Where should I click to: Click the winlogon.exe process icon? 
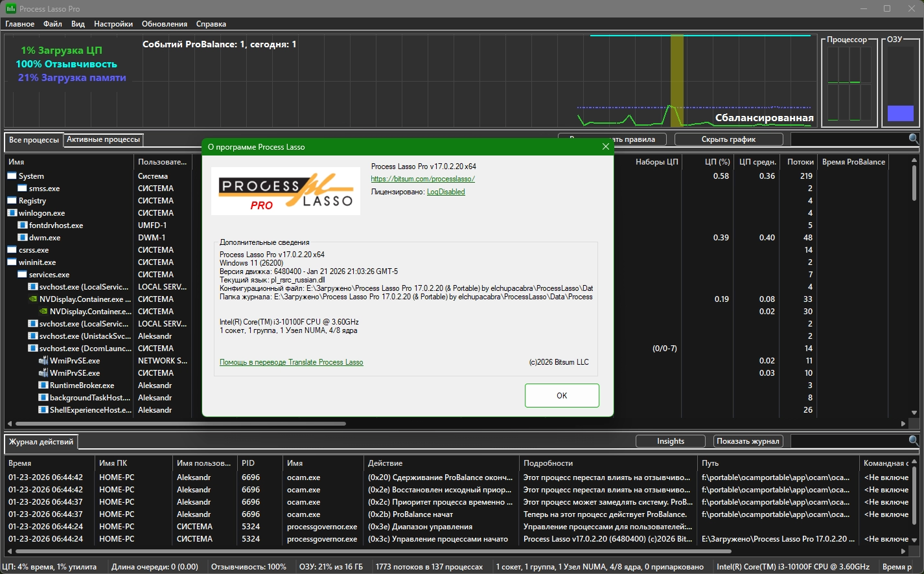[x=12, y=212]
